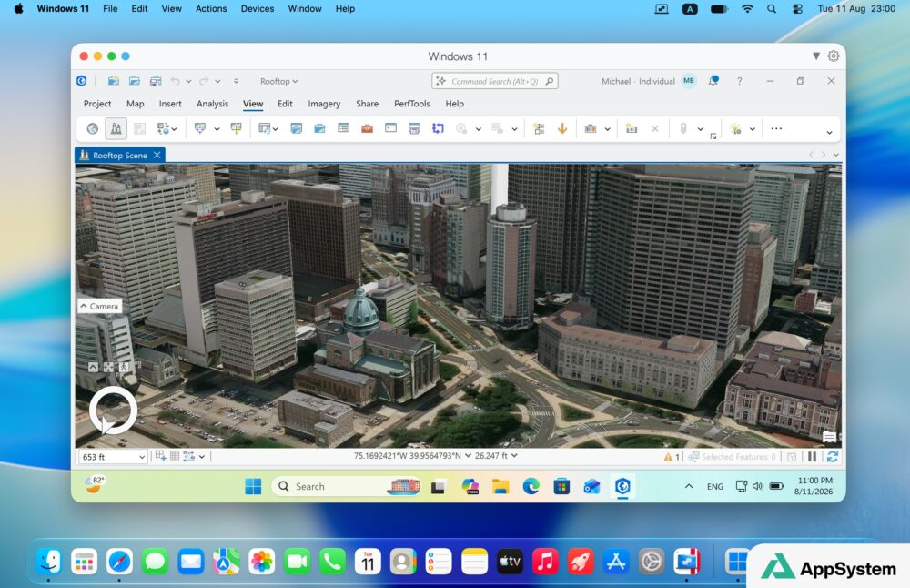This screenshot has width=910, height=588.
Task: Click the Global scene view icon in the ribbon
Action: coord(93,129)
